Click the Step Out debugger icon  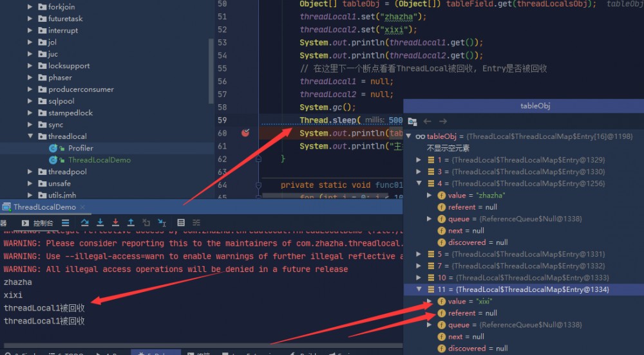point(131,223)
